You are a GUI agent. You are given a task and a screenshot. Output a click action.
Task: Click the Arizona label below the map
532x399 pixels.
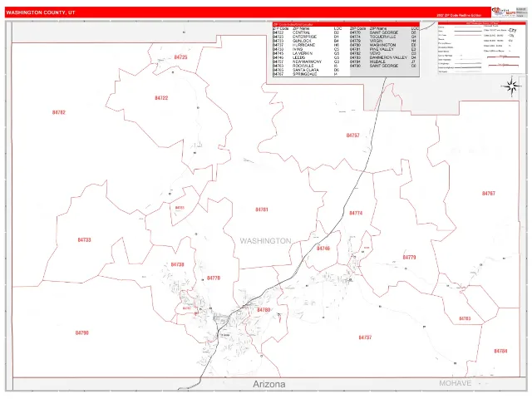pyautogui.click(x=269, y=384)
